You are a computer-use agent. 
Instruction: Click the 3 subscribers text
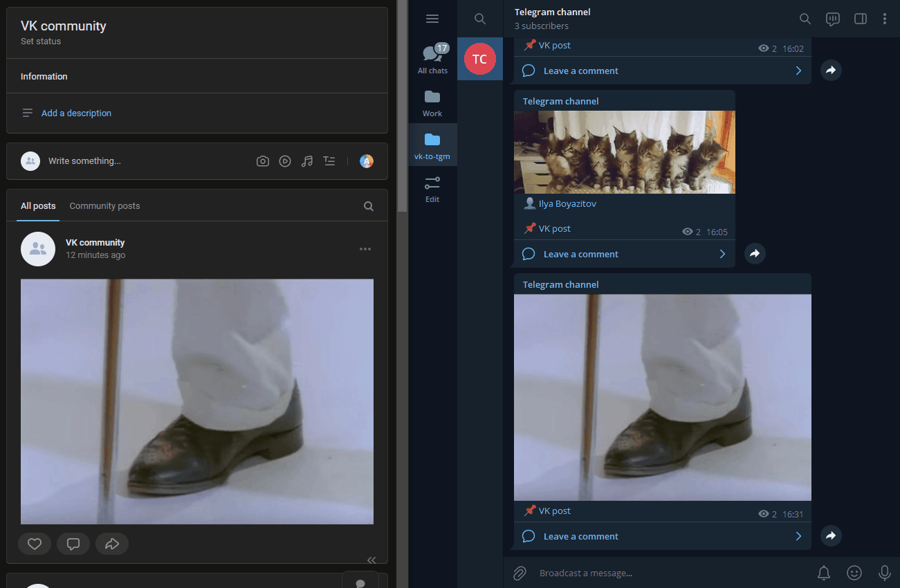coord(542,26)
